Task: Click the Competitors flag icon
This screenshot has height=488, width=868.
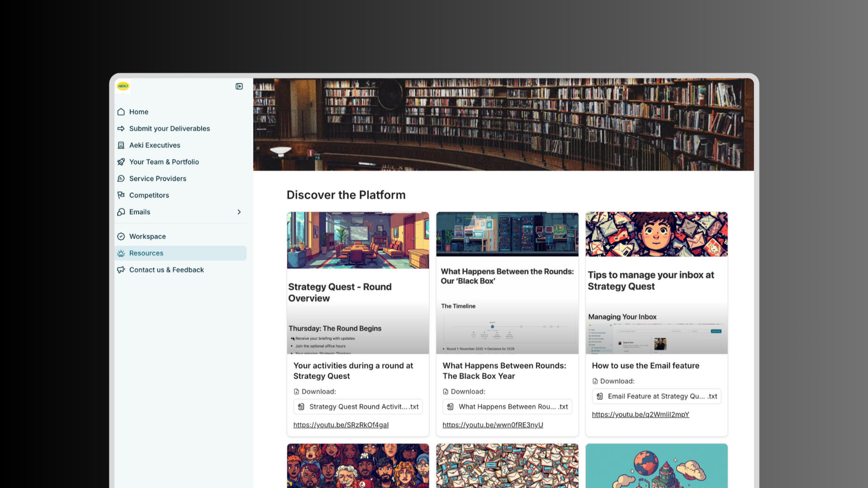Action: (121, 195)
